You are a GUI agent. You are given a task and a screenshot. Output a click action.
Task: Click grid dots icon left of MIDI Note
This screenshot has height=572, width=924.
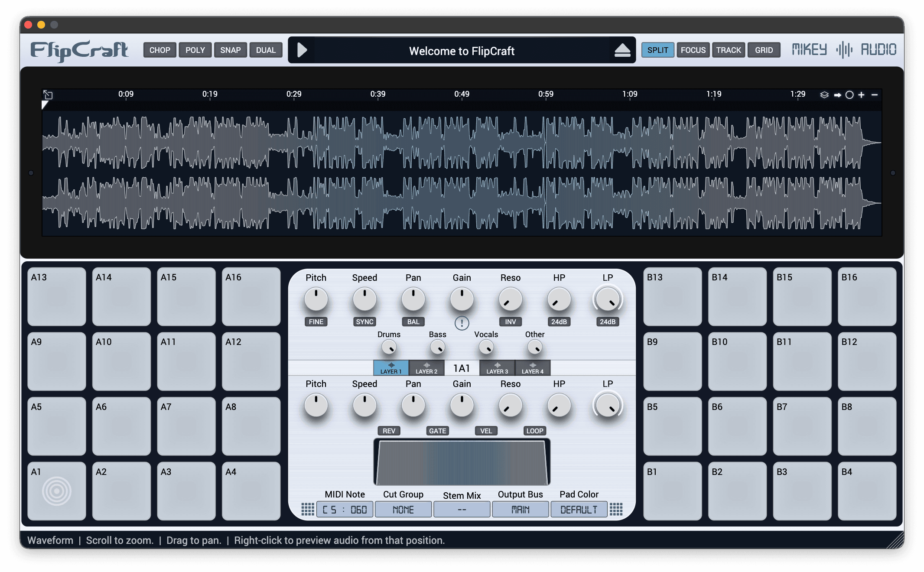tap(307, 509)
